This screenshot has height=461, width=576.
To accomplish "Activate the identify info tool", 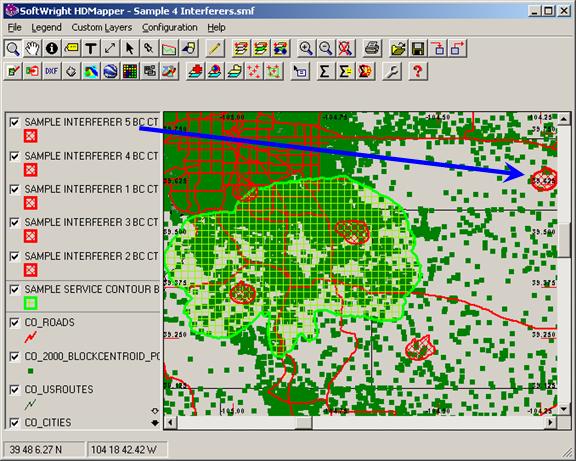I will click(x=52, y=48).
